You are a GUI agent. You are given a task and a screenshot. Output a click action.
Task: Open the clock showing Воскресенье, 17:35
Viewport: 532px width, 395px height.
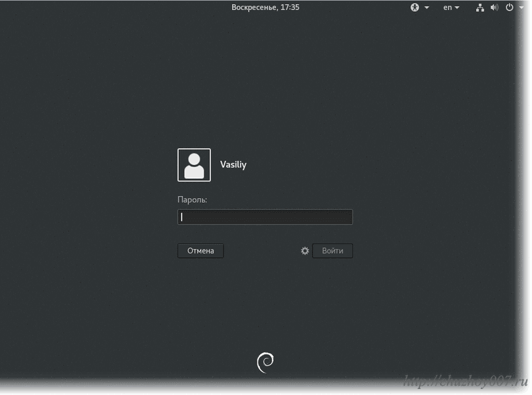tap(265, 7)
